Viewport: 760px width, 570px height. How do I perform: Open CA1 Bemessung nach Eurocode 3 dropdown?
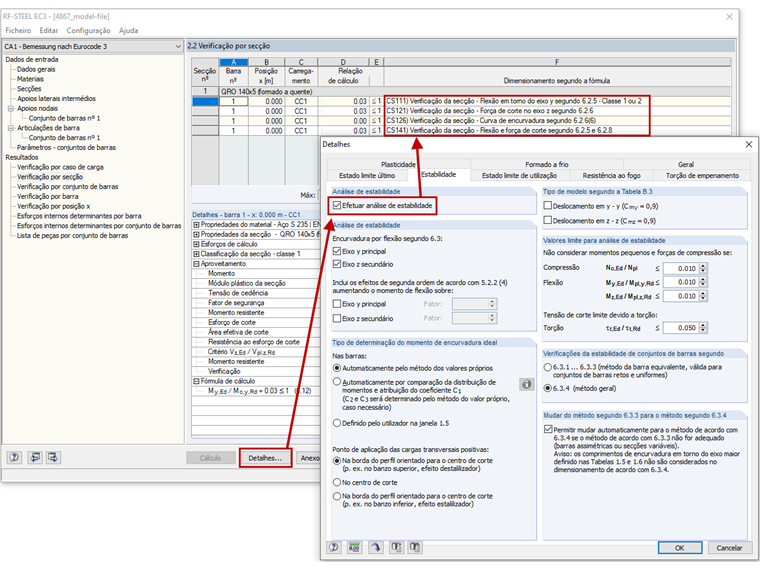pyautogui.click(x=93, y=47)
